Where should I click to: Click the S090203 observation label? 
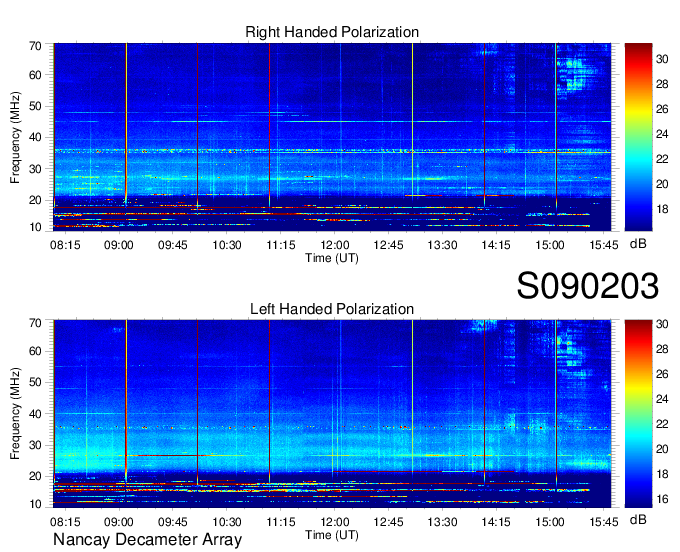click(x=588, y=286)
